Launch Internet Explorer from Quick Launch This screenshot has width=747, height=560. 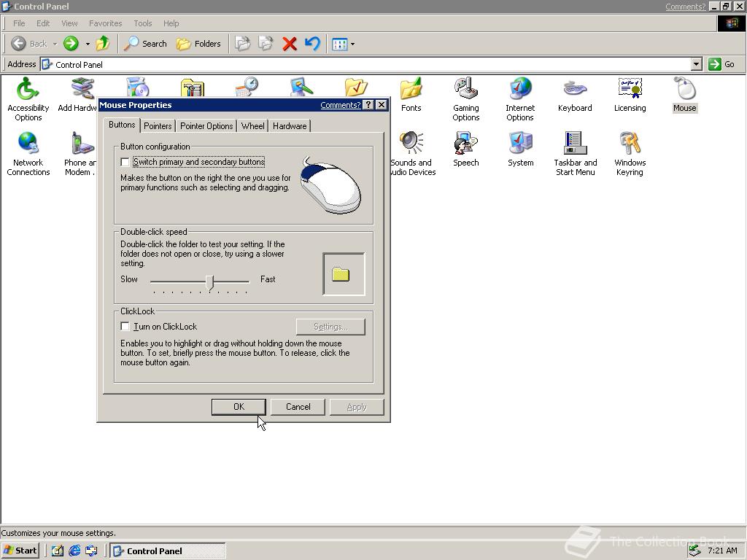point(74,551)
